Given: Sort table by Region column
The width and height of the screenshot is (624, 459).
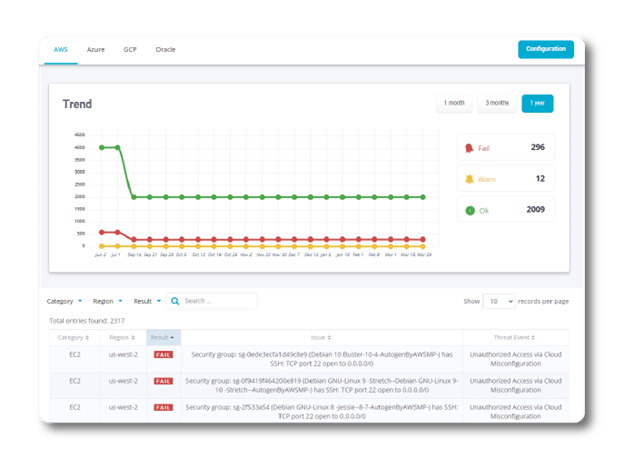Looking at the screenshot, I should [122, 338].
